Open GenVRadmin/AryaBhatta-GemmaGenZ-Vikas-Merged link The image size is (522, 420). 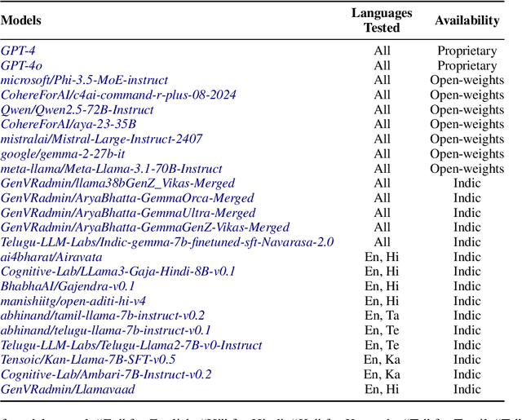(x=145, y=228)
